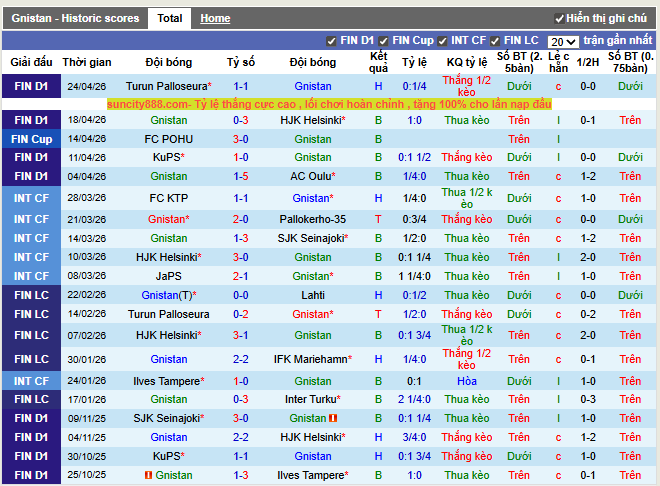This screenshot has height=486, width=660.
Task: Click the Gnistan - Historic scores title
Action: coord(75,19)
